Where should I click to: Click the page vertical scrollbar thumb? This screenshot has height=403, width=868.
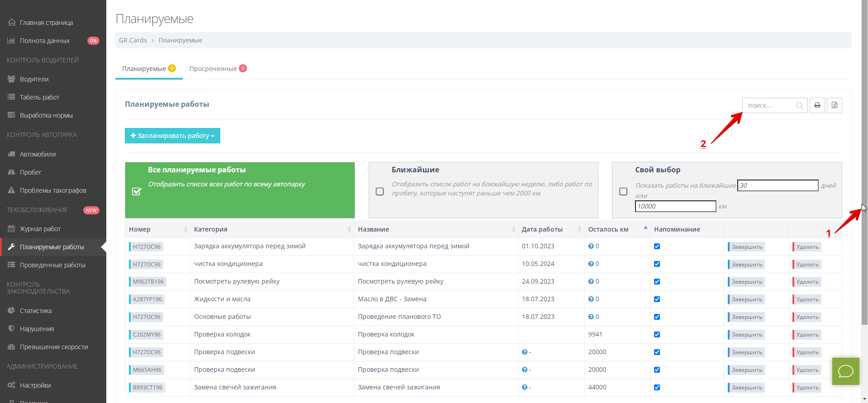coord(864,163)
